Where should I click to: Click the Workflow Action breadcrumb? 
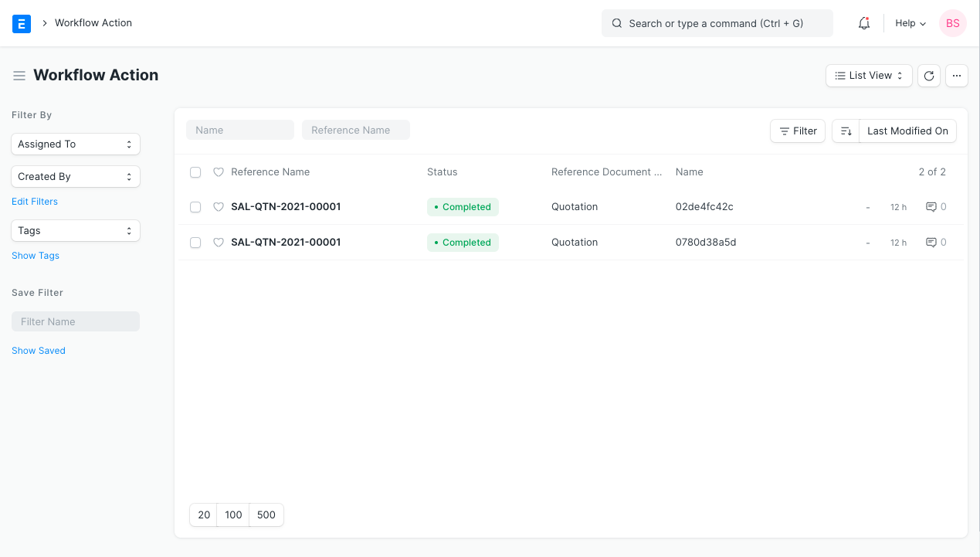pos(93,23)
